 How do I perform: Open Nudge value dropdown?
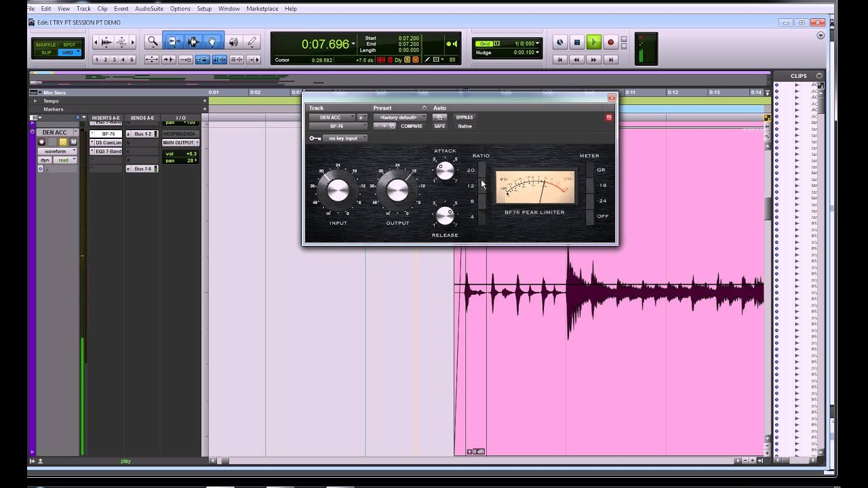click(x=538, y=52)
